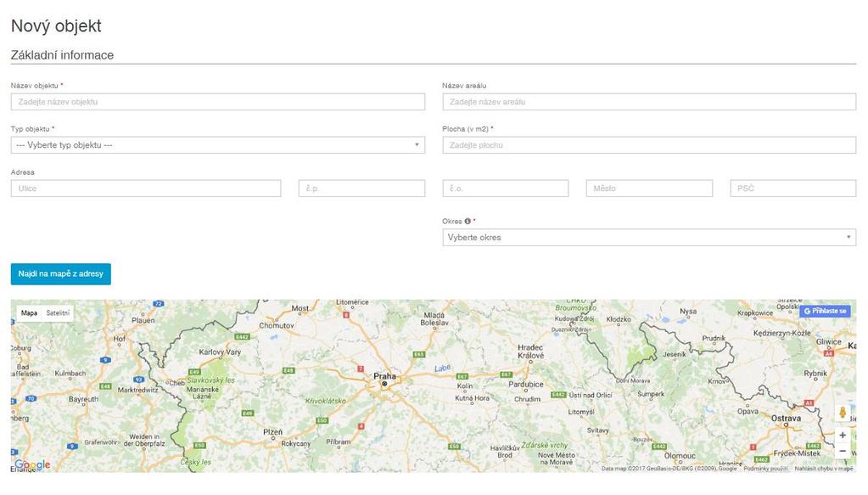Select the Ulice address field
This screenshot has height=495, width=868.
click(146, 188)
